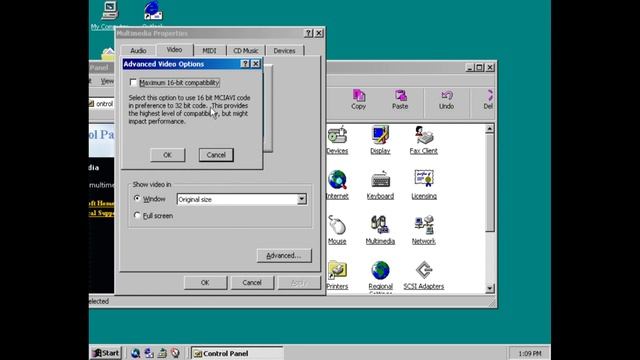Expand the Original size dropdown
Viewport: 640px width, 360px height.
click(x=302, y=199)
